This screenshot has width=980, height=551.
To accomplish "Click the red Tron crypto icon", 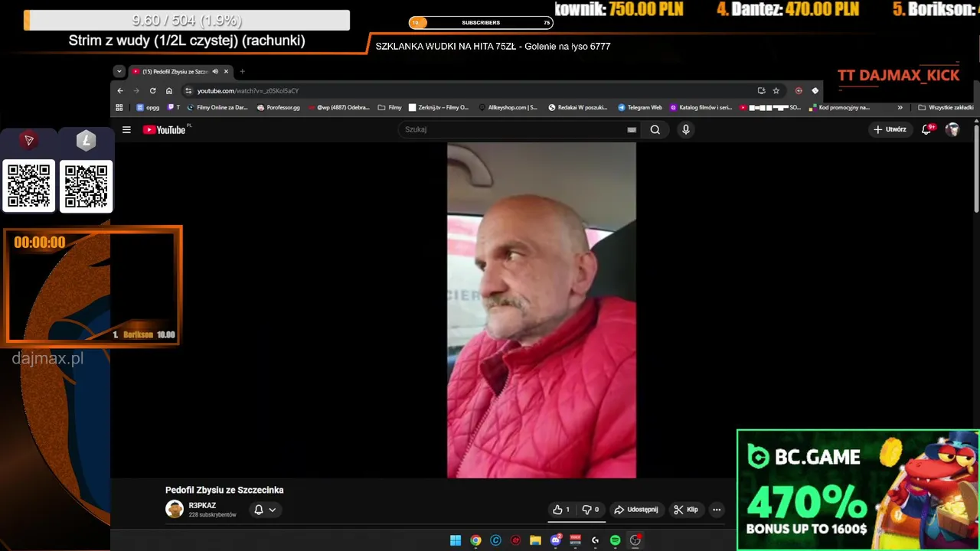I will 29,141.
